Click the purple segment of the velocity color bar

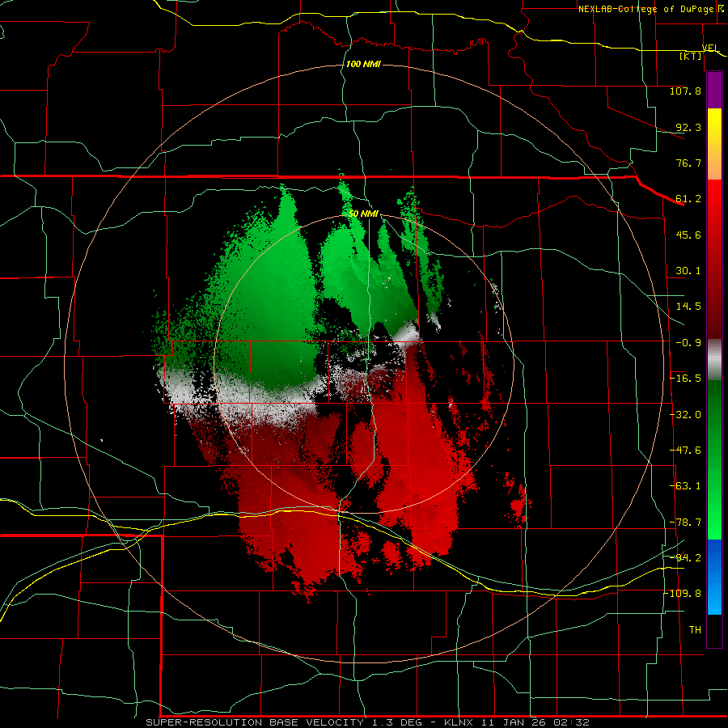pos(714,91)
